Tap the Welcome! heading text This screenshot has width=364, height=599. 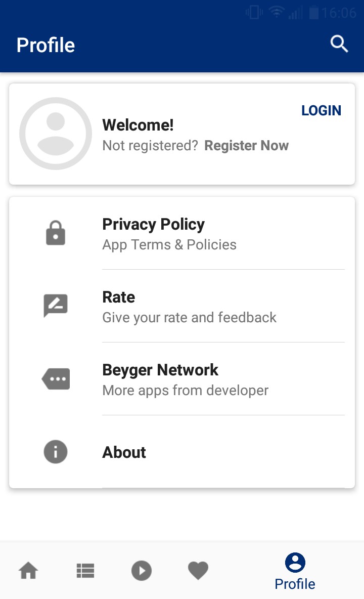(138, 125)
